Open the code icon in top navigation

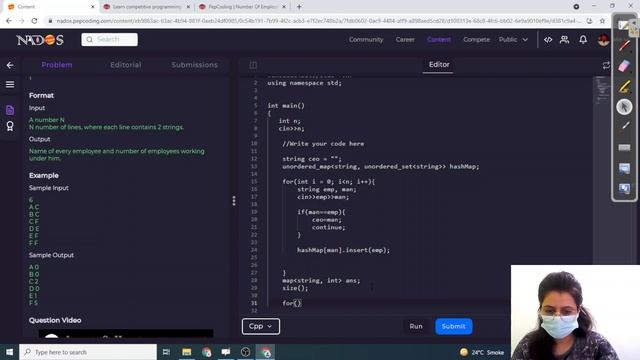(x=548, y=40)
